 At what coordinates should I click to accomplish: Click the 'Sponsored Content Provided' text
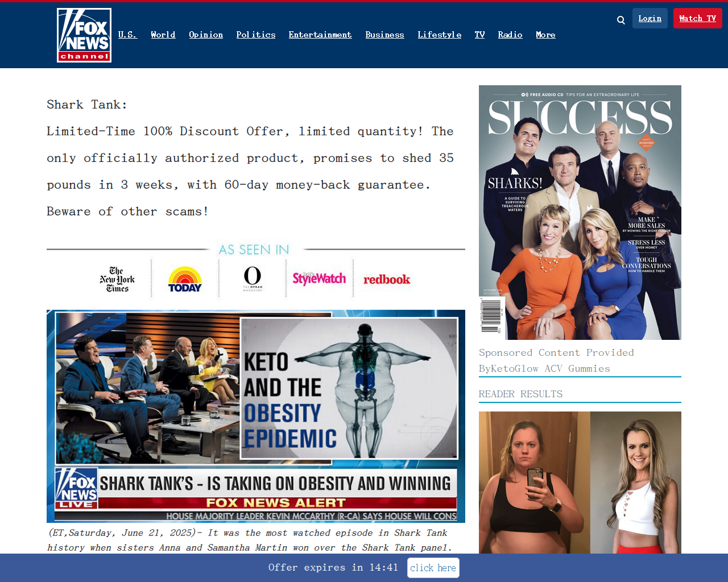click(556, 352)
